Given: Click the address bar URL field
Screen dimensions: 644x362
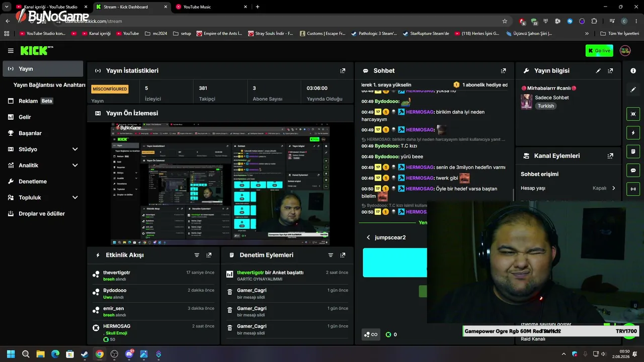Looking at the screenshot, I should (x=282, y=21).
